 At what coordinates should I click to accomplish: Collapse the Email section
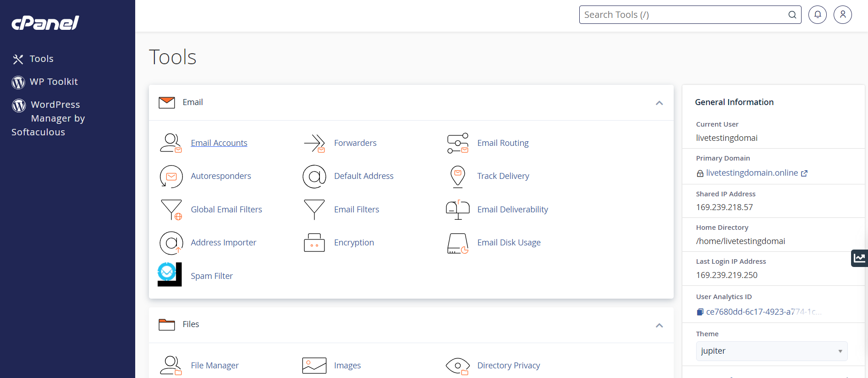pyautogui.click(x=659, y=103)
